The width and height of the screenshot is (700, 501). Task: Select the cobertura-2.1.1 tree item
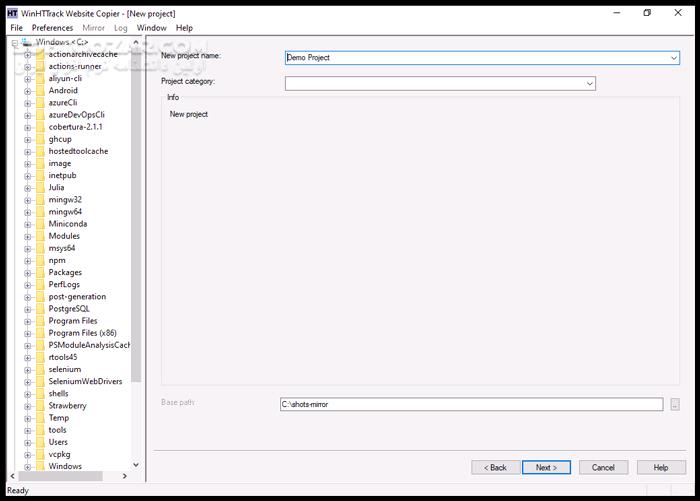tap(75, 127)
